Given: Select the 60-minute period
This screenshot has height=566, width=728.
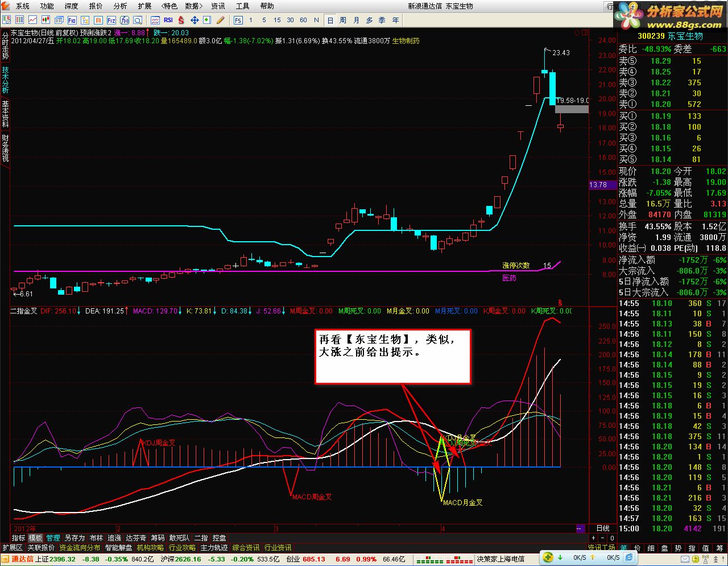Looking at the screenshot, I should click(x=303, y=20).
